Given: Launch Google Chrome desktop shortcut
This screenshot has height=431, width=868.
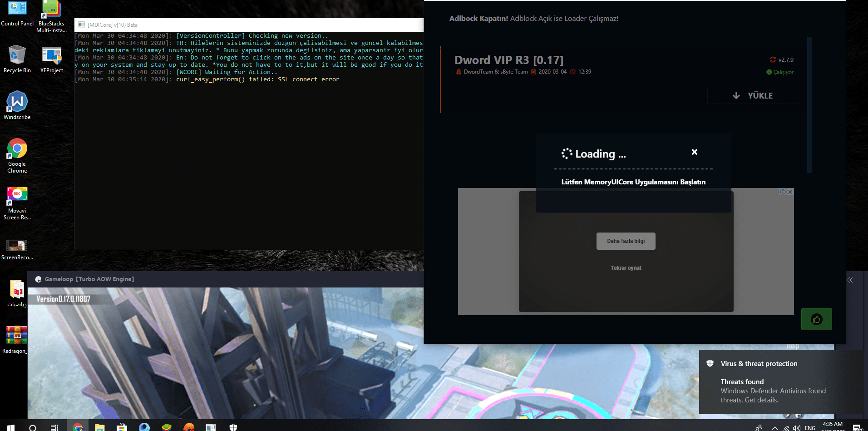Looking at the screenshot, I should (17, 156).
